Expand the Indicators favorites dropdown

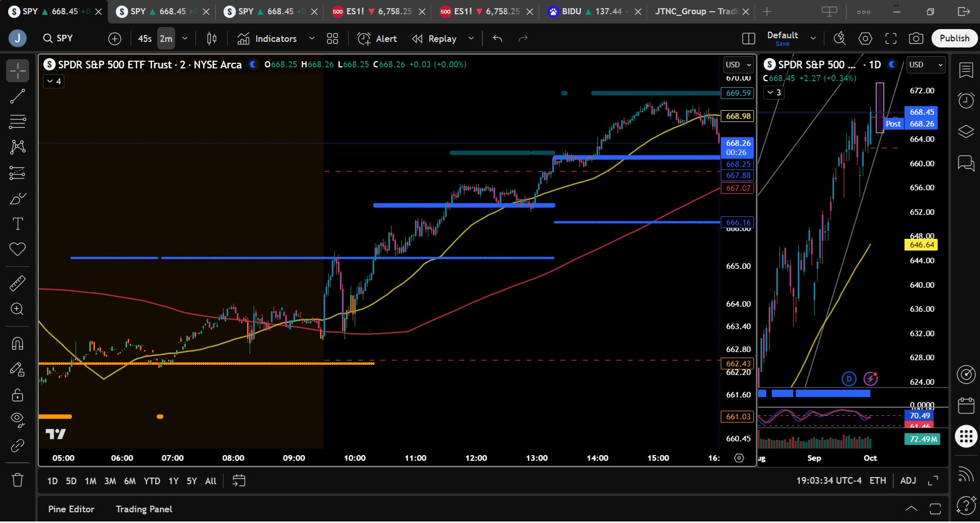(x=311, y=39)
